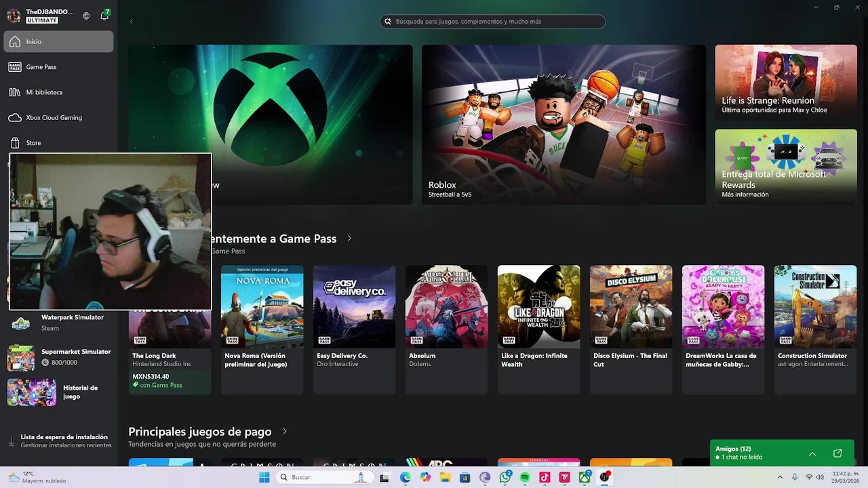Click The Long Dark title text
Image resolution: width=868 pixels, height=488 pixels.
pos(154,356)
